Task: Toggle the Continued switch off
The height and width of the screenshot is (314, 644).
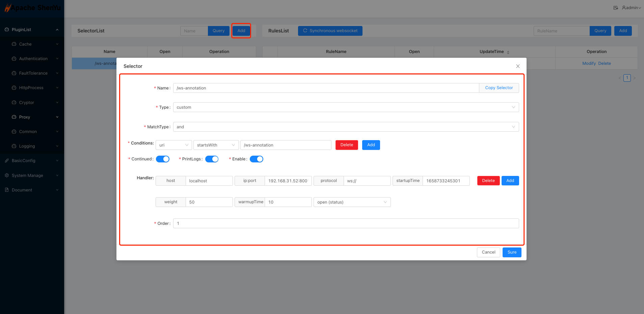Action: tap(163, 159)
